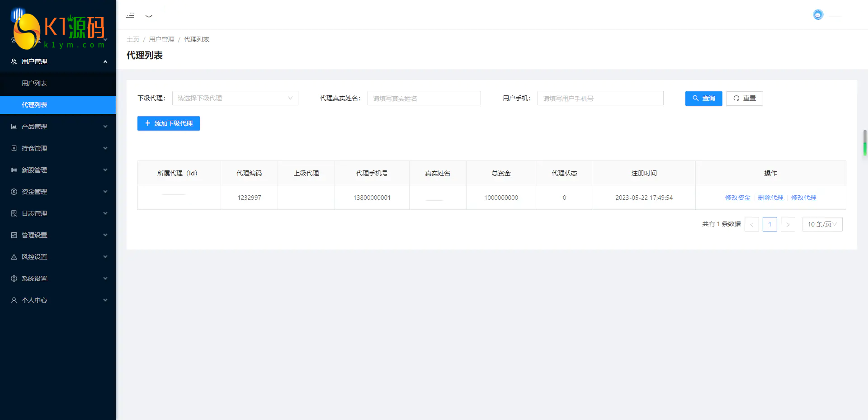This screenshot has width=868, height=420.
Task: Open the 下级代理 select dropdown
Action: click(x=235, y=98)
